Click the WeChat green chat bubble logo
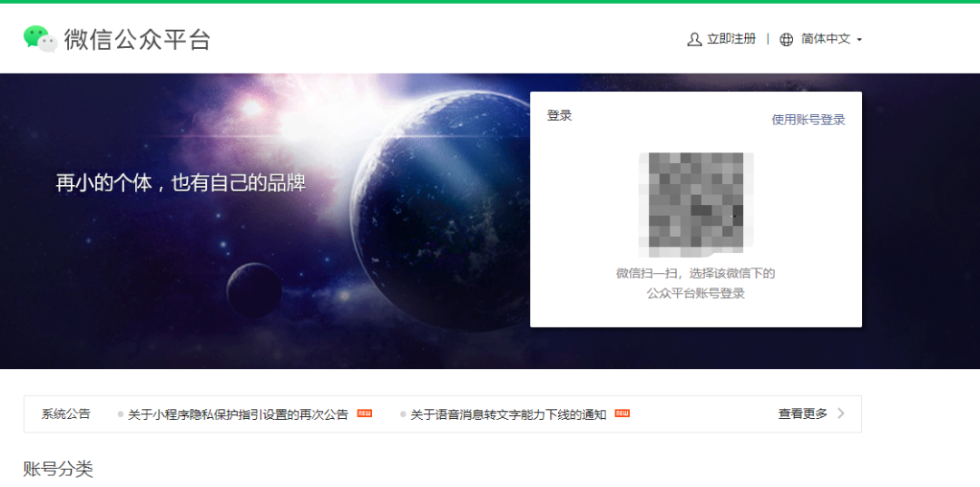Image resolution: width=980 pixels, height=487 pixels. click(x=41, y=39)
